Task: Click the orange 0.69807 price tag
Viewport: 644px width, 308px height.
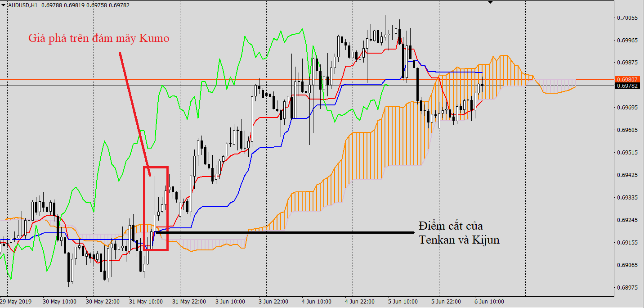Action: pyautogui.click(x=628, y=79)
